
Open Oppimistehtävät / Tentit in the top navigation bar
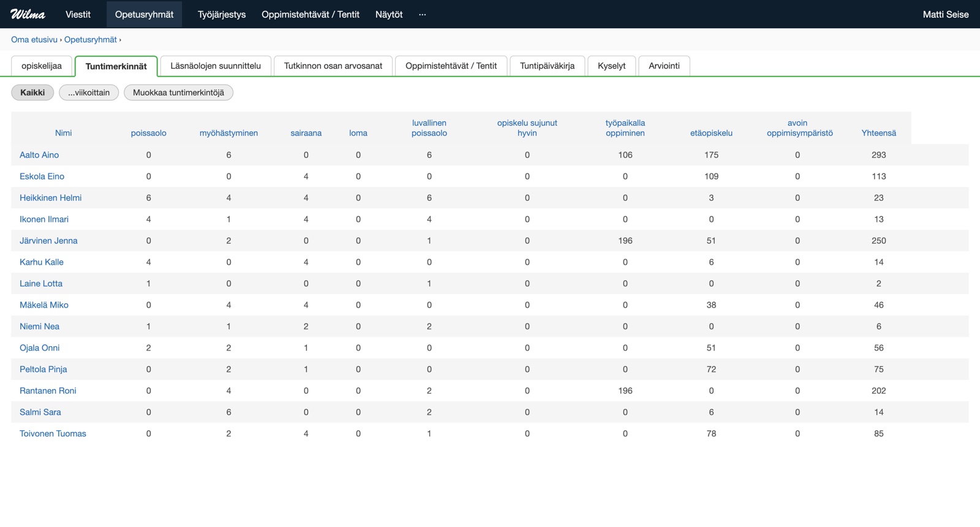[311, 14]
